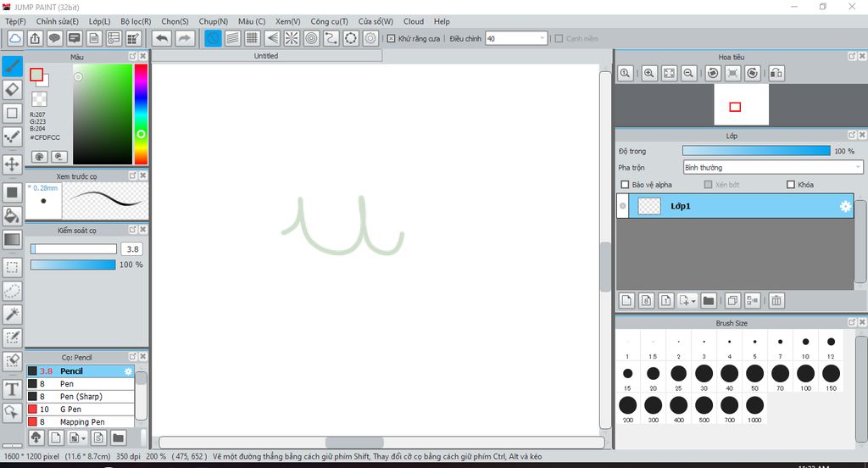The width and height of the screenshot is (868, 468).
Task: Click the brush size 3.8 input field
Action: coord(132,249)
